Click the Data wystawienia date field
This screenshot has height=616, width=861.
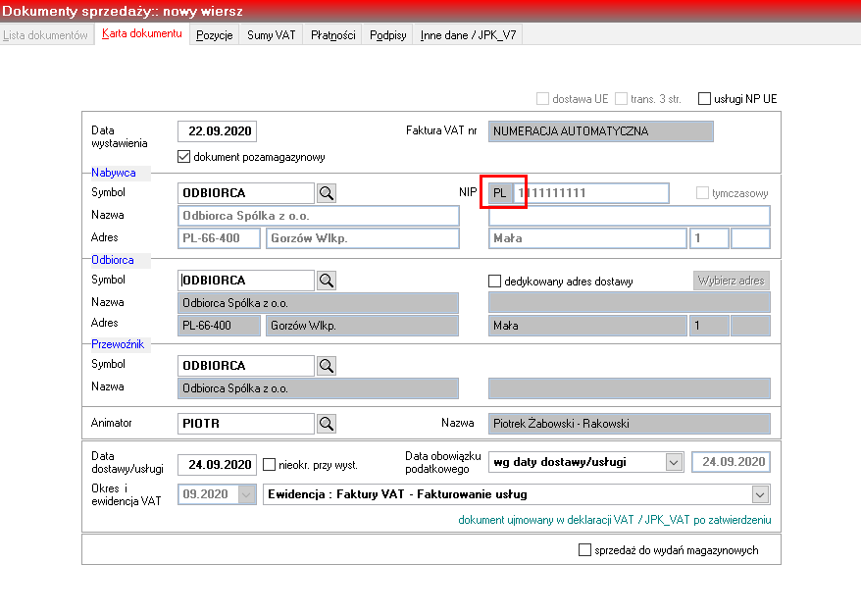(x=218, y=131)
